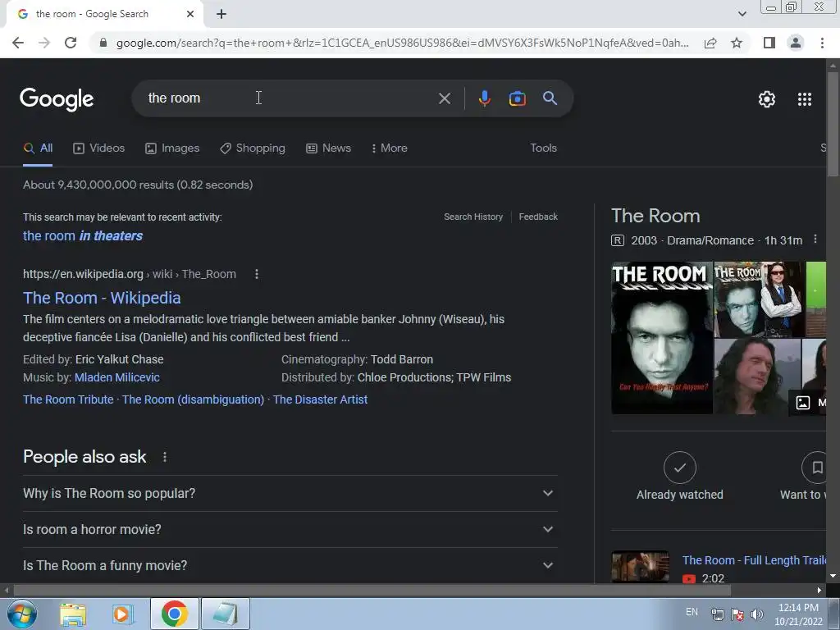Open The Room (disambiguation) sublink

[193, 399]
